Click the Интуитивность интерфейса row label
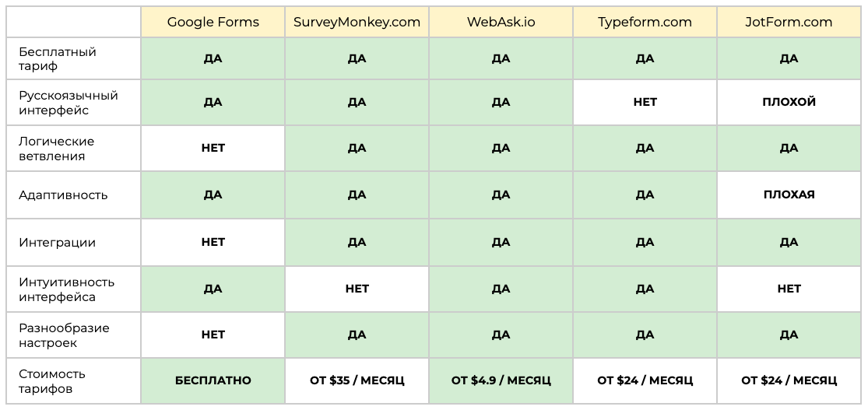868x410 pixels. [x=66, y=289]
